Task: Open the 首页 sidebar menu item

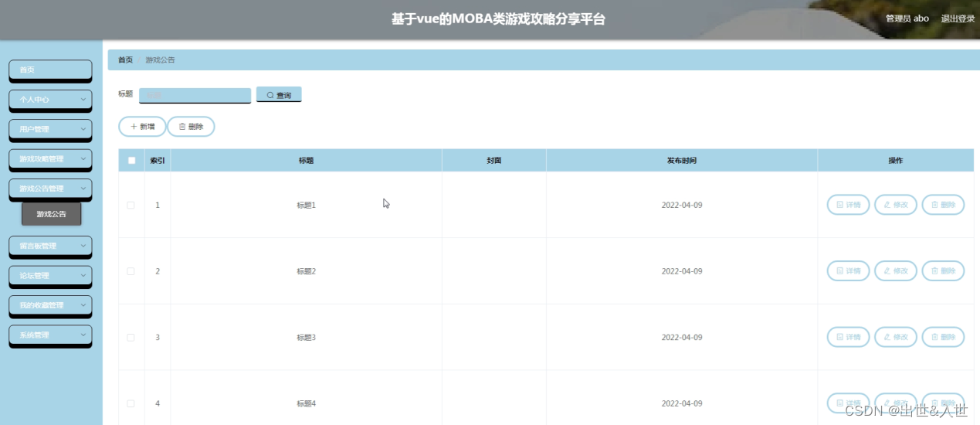Action: [50, 70]
